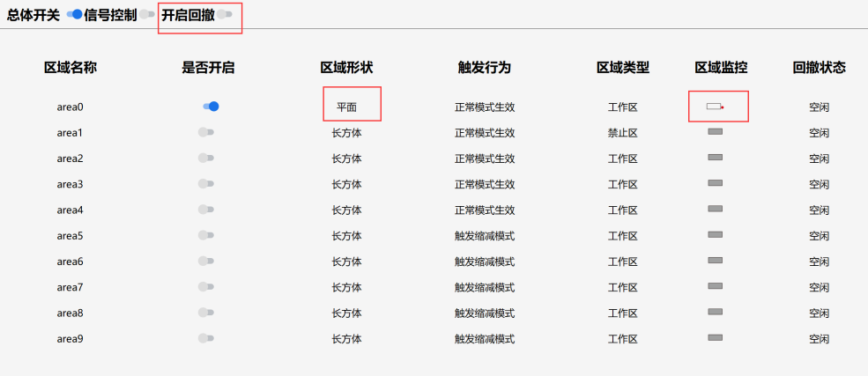Image resolution: width=868 pixels, height=376 pixels.
Task: Select the area9 name cell
Action: (70, 338)
